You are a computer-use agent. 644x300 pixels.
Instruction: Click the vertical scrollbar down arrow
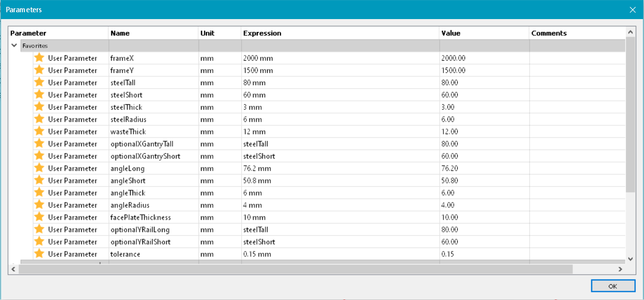(630, 258)
